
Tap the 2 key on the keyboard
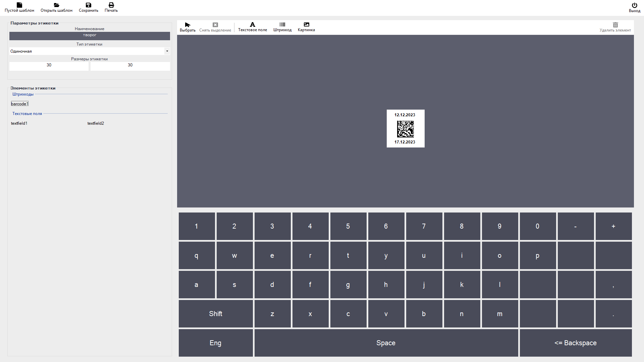235,226
